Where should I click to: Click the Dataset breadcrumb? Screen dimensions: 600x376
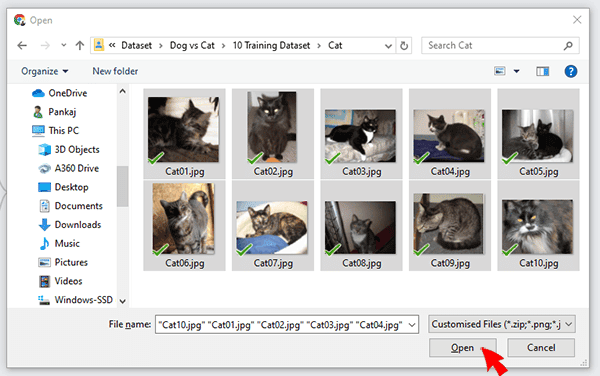click(136, 46)
